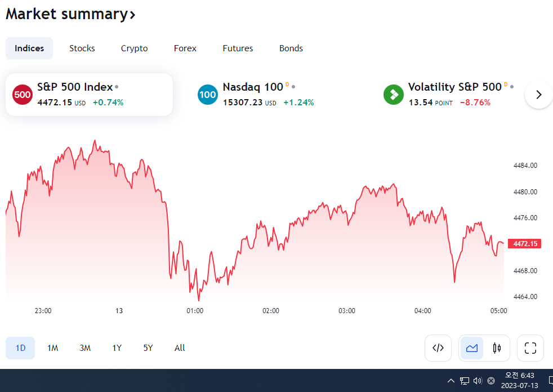The image size is (553, 392).
Task: Set chart range to 1M
Action: (52, 348)
